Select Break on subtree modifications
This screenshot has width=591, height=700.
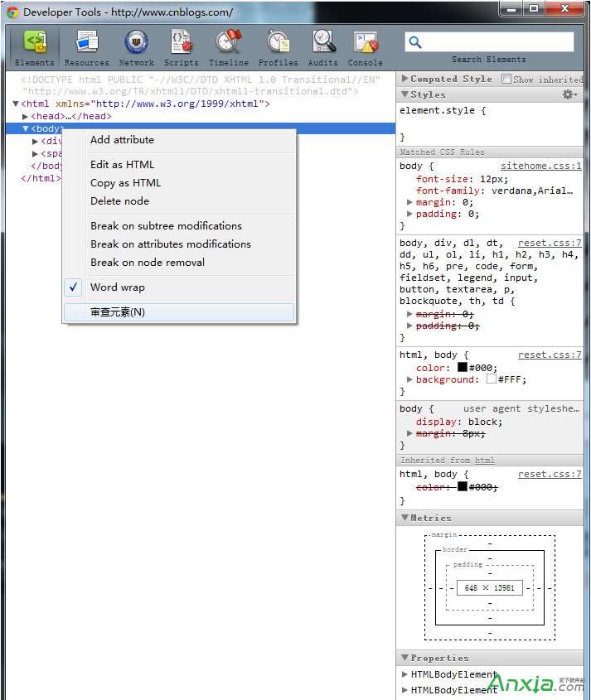tap(179, 226)
